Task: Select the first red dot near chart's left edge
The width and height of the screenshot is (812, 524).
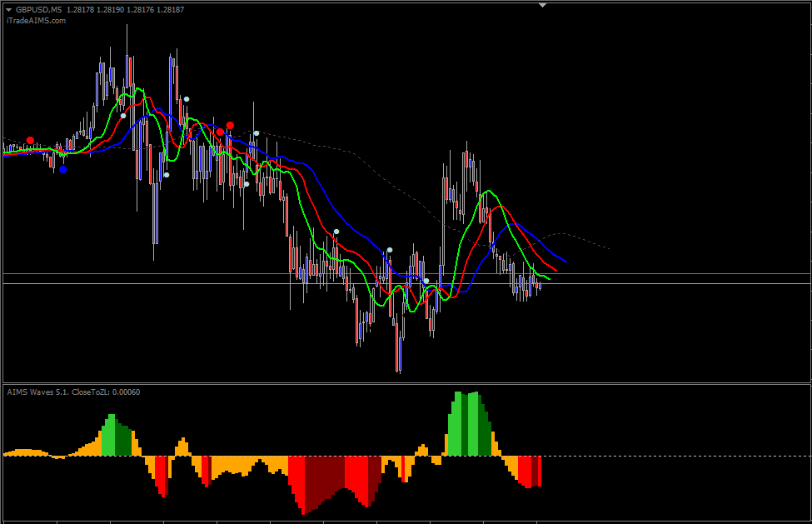Action: coord(30,140)
